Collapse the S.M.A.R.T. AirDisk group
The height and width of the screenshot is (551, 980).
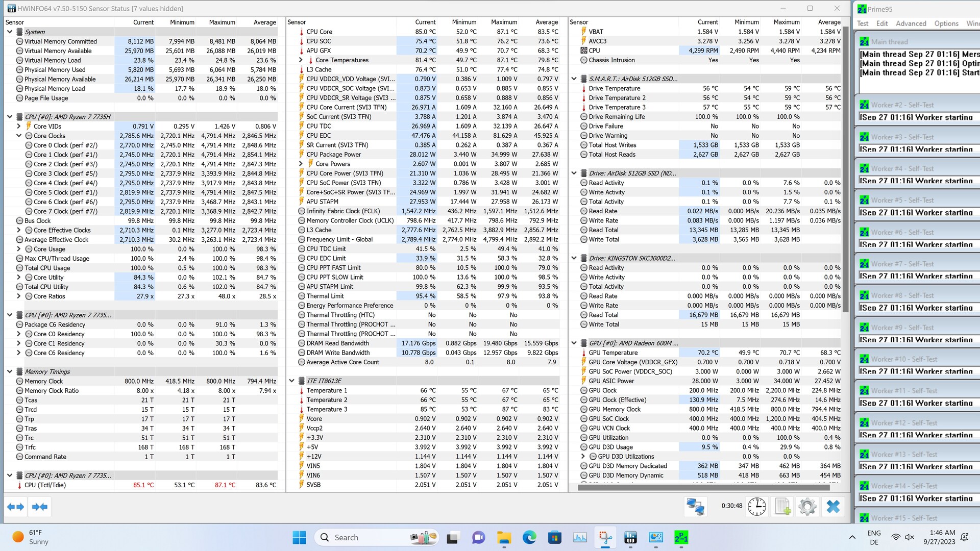coord(574,79)
